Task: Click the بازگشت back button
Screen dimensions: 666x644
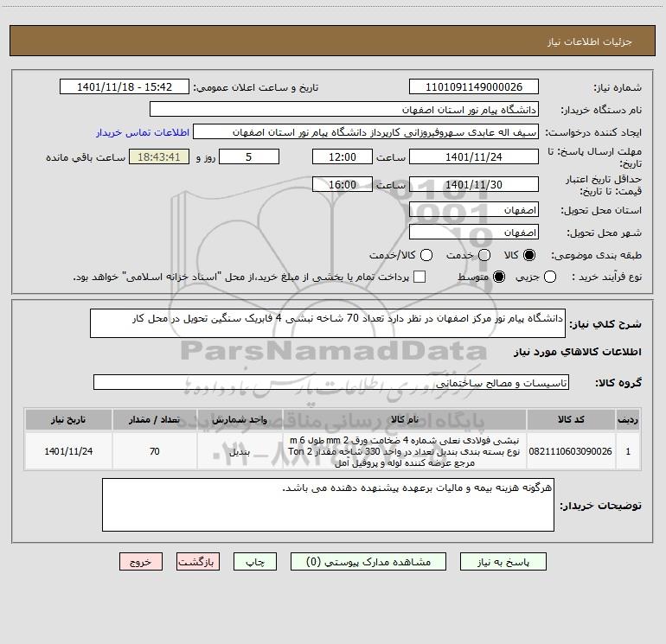Action: 198,562
